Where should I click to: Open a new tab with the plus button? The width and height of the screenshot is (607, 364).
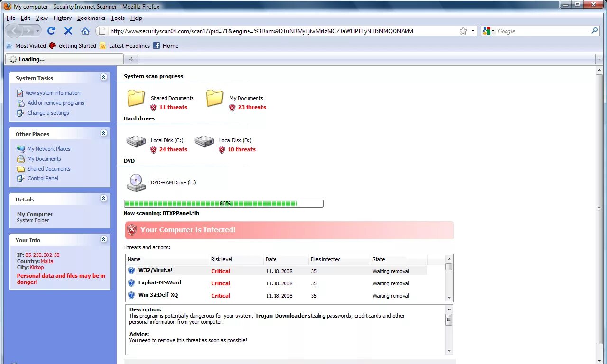pyautogui.click(x=131, y=59)
